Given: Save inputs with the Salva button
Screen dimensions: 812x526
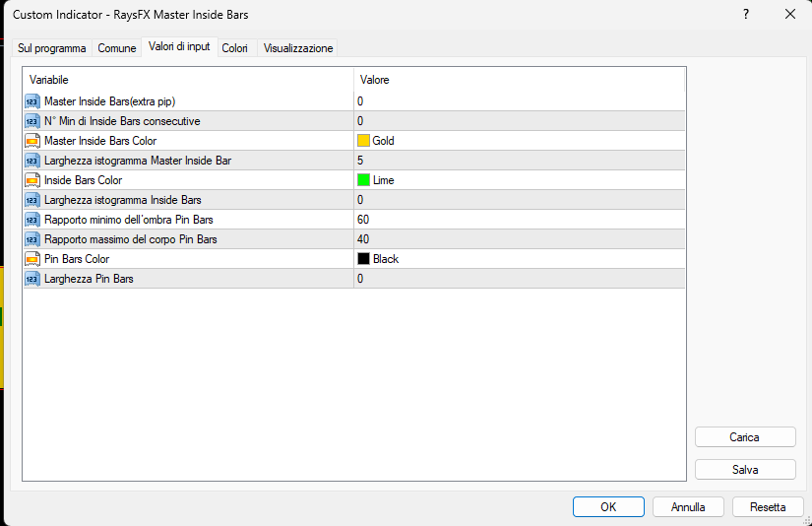Looking at the screenshot, I should pos(745,470).
